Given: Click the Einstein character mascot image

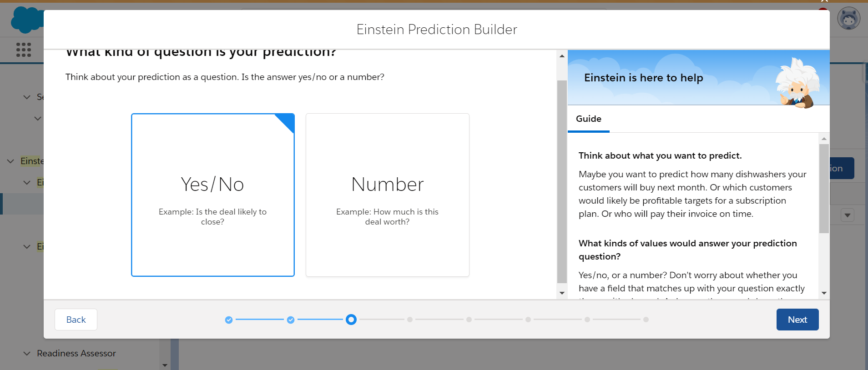Looking at the screenshot, I should tap(797, 83).
